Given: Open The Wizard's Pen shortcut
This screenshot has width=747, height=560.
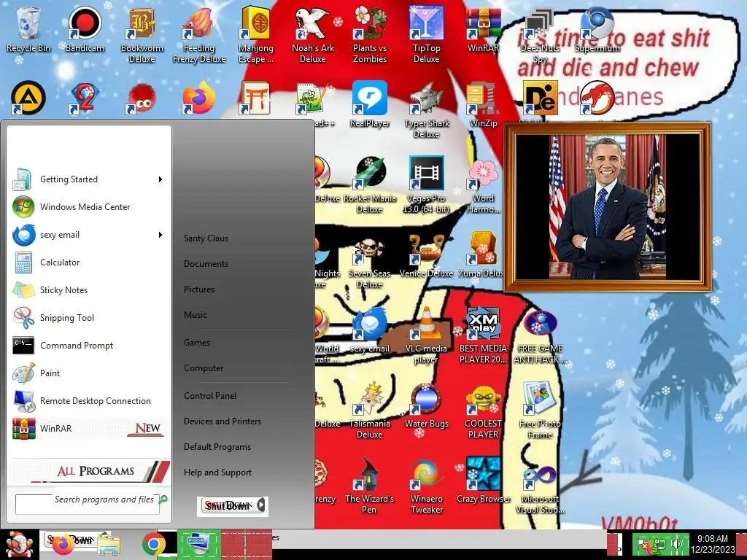Looking at the screenshot, I should point(370,486).
